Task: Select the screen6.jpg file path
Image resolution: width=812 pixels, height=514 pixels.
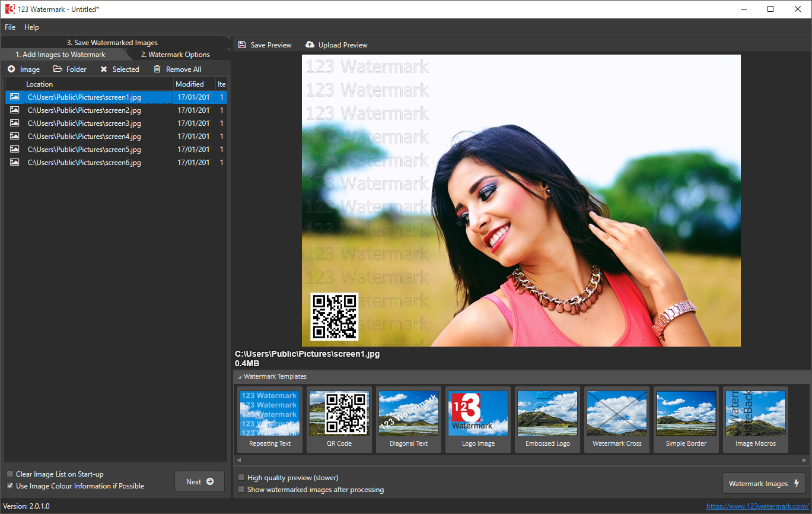Action: 84,163
